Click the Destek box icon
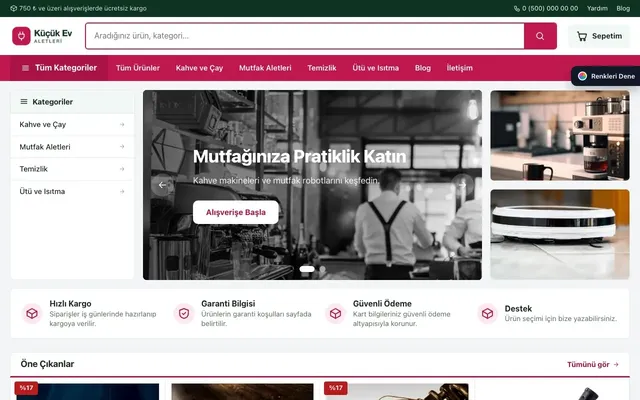Screen dimensions: 640x400 [487, 313]
